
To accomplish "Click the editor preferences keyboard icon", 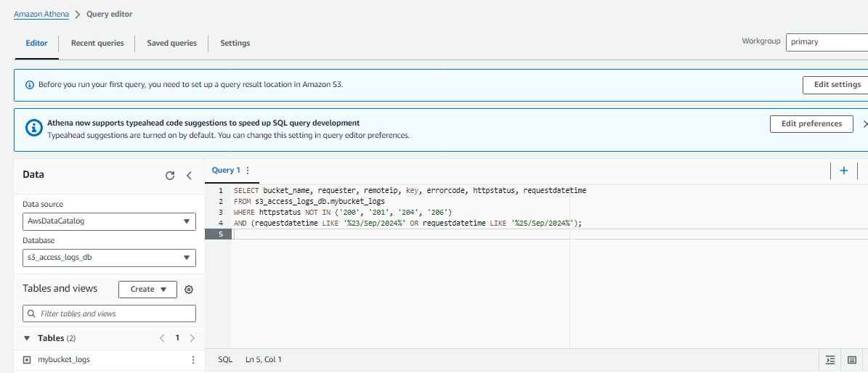I will [x=852, y=360].
